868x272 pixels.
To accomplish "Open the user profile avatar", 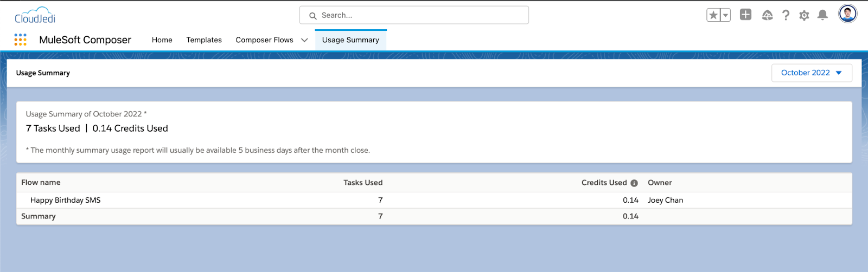I will (x=847, y=14).
